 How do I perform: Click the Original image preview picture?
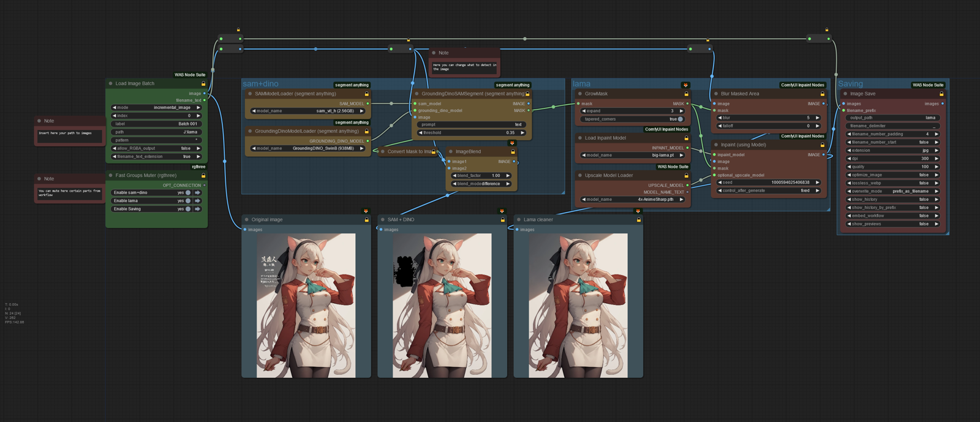point(306,305)
